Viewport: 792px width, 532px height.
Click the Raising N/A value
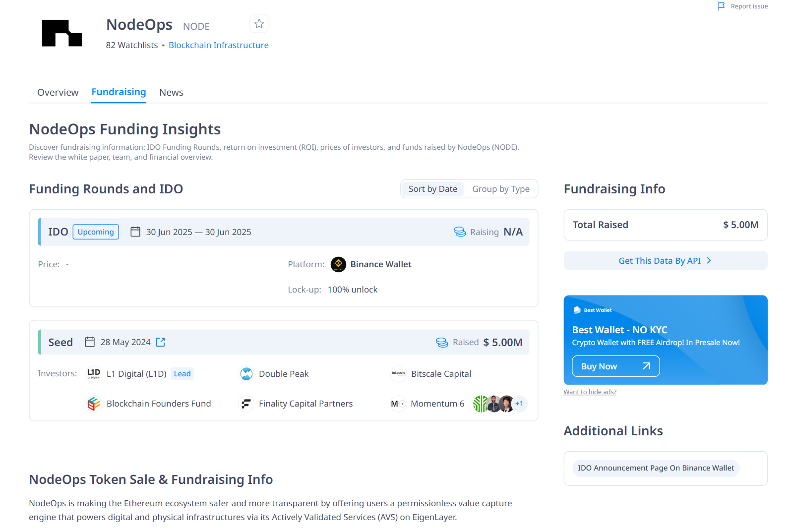pyautogui.click(x=513, y=232)
